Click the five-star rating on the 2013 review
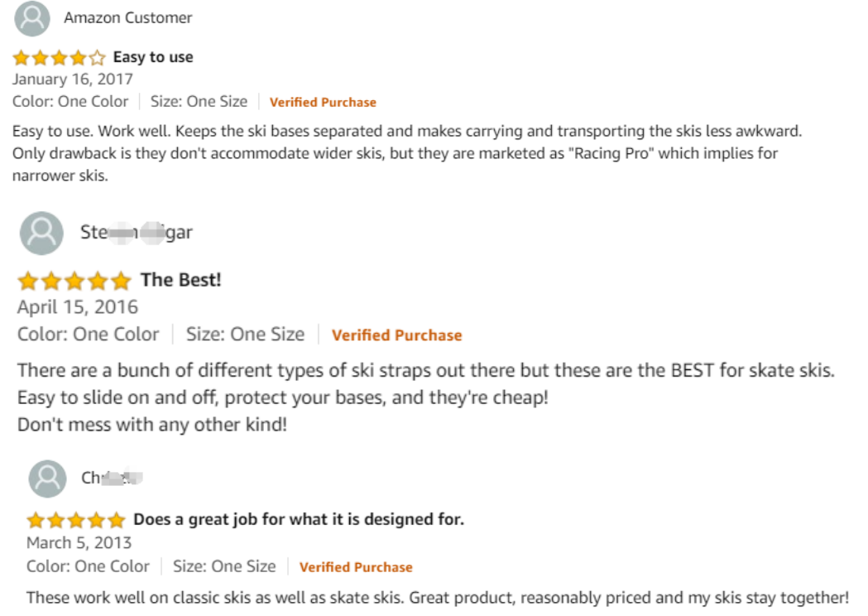This screenshot has width=868, height=616. pos(75,521)
